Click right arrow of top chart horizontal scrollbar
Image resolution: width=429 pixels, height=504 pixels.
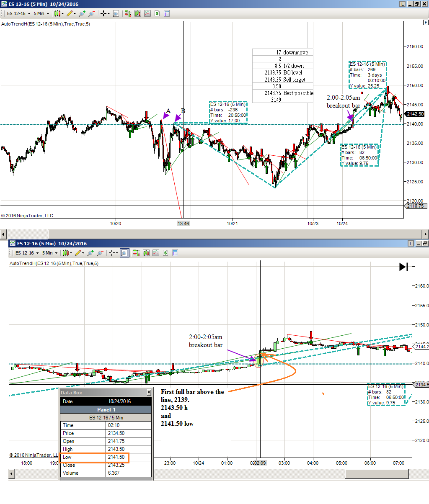[x=425, y=234]
